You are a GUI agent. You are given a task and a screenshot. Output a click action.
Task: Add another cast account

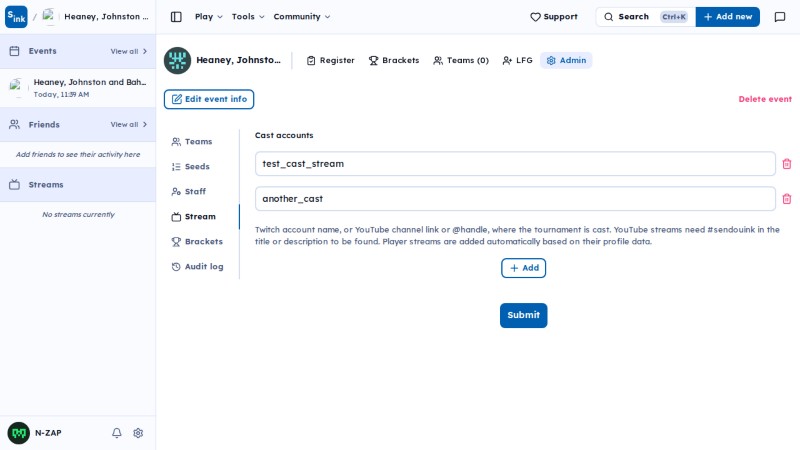[x=523, y=268]
